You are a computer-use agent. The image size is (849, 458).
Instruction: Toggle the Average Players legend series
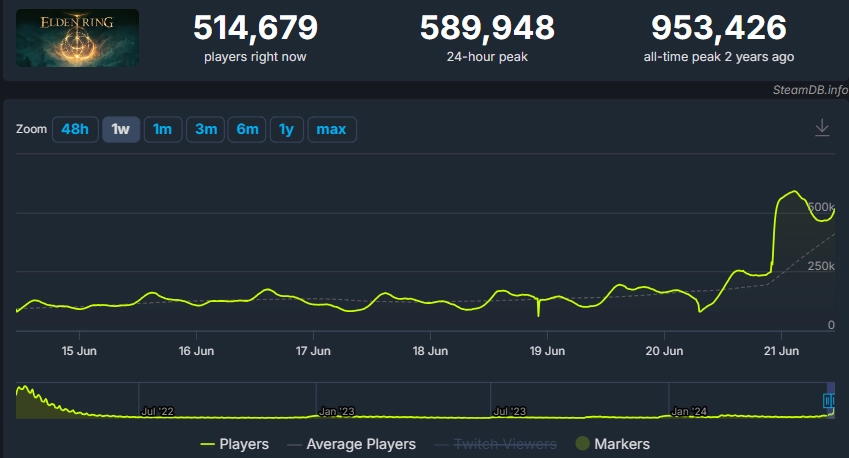pos(352,444)
